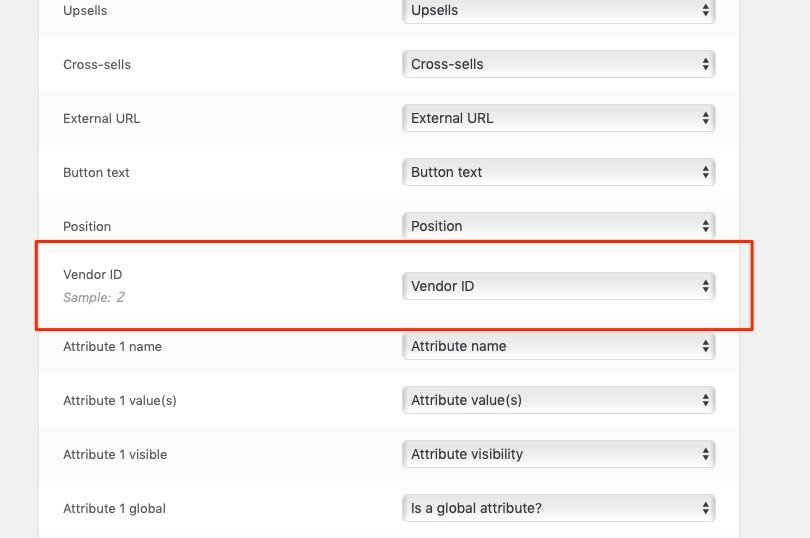Click the 'Button text' column name label
This screenshot has width=810, height=538.
pyautogui.click(x=96, y=173)
